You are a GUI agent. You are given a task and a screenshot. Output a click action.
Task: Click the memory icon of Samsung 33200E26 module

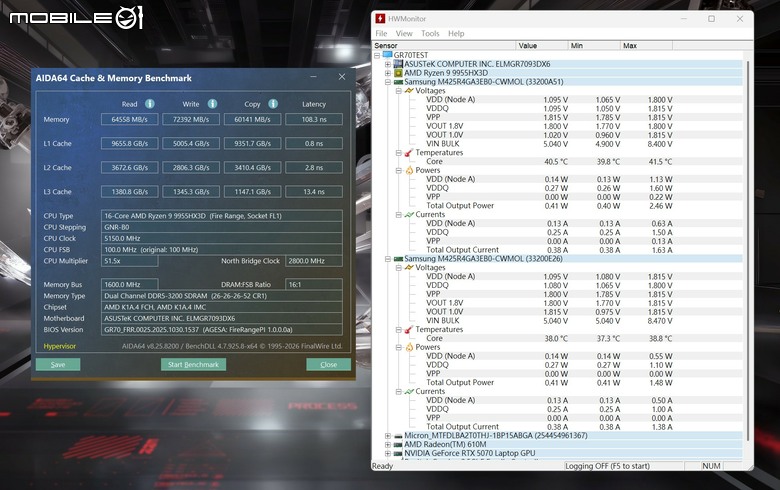[398, 259]
